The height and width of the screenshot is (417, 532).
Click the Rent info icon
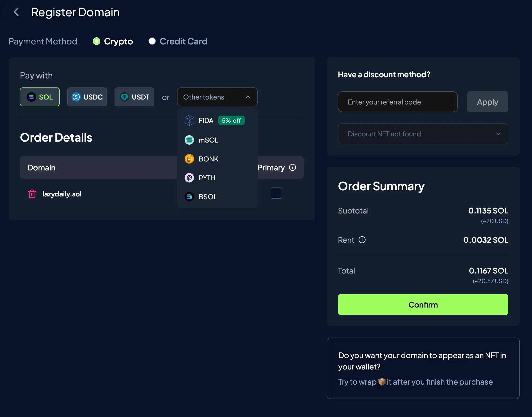point(362,240)
